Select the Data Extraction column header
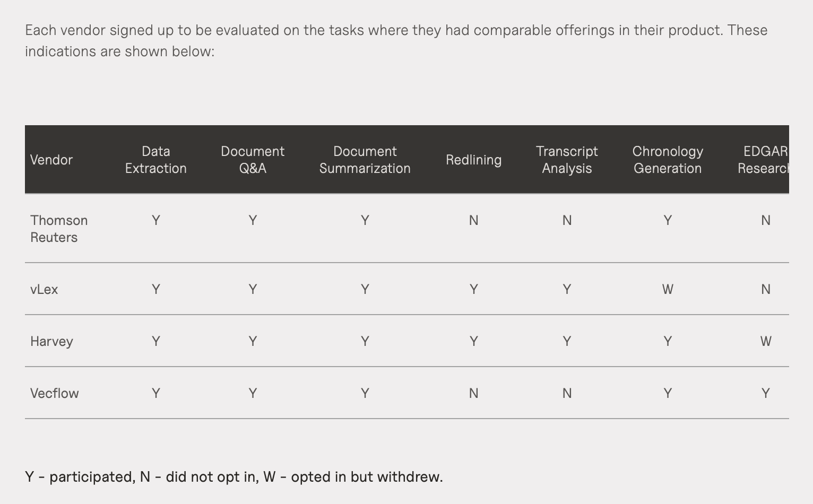Viewport: 813px width, 504px height. pyautogui.click(x=155, y=160)
